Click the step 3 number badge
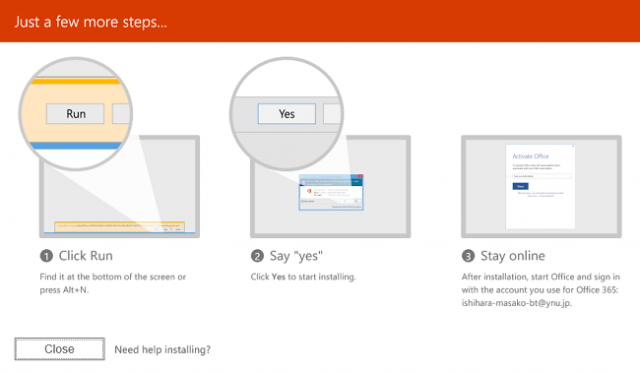Screen dimensions: 640x372 click(x=468, y=256)
